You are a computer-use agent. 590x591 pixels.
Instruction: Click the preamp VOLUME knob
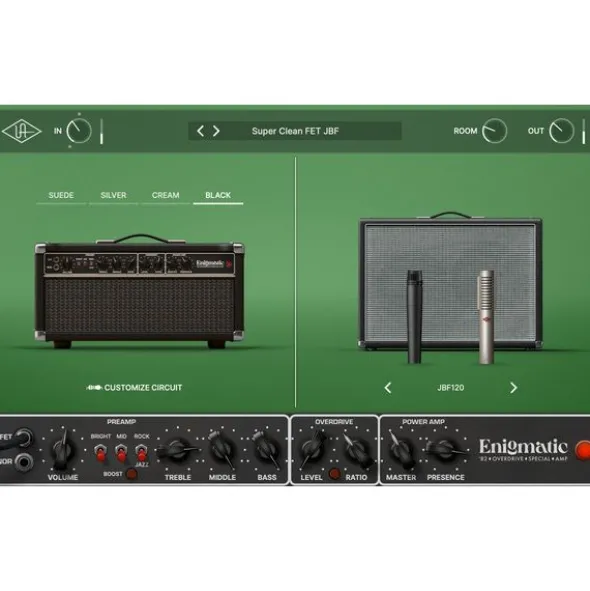pyautogui.click(x=63, y=450)
